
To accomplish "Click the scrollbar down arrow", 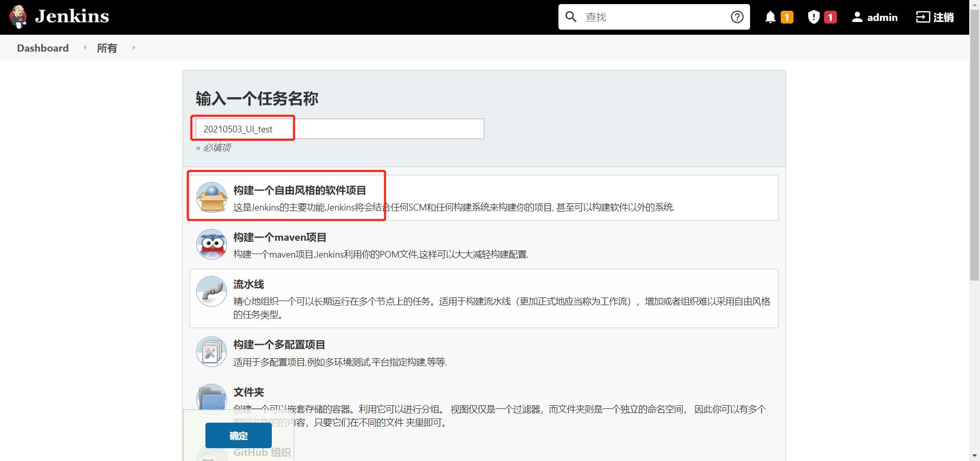I will point(974,455).
